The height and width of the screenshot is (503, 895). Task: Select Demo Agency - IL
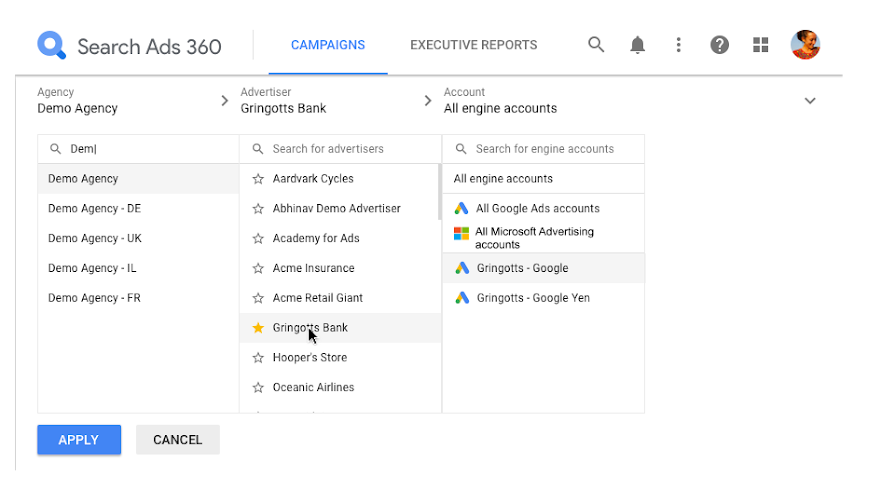(138, 268)
